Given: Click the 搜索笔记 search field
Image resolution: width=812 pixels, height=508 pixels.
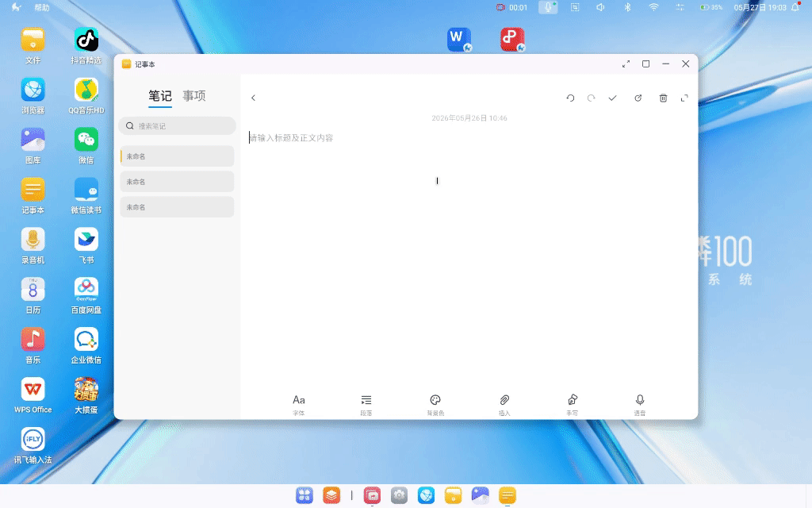Looking at the screenshot, I should 177,126.
